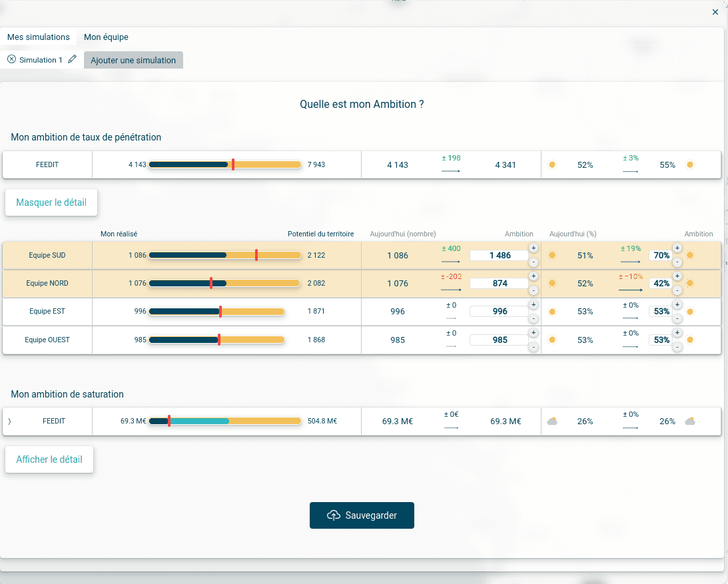Increase Equipe OUEST ambition number with plus
This screenshot has height=584, width=728.
pos(534,333)
